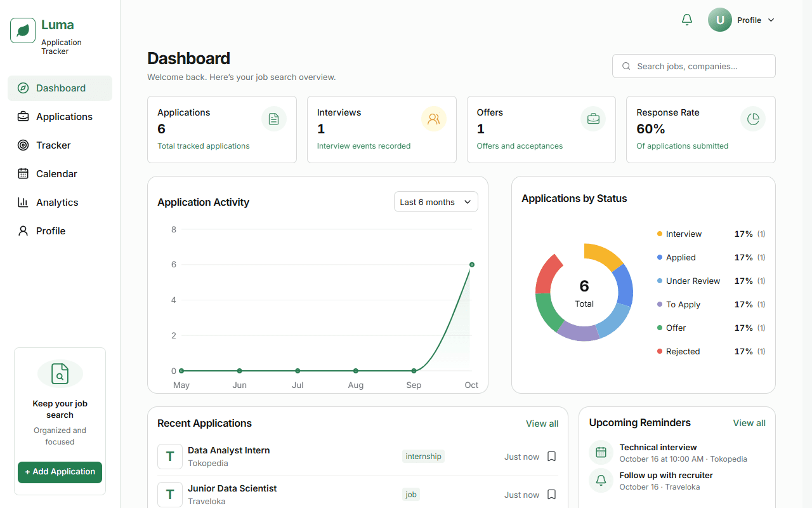This screenshot has width=812, height=508.
Task: Click the Applications briefcase icon in sidebar
Action: point(23,117)
